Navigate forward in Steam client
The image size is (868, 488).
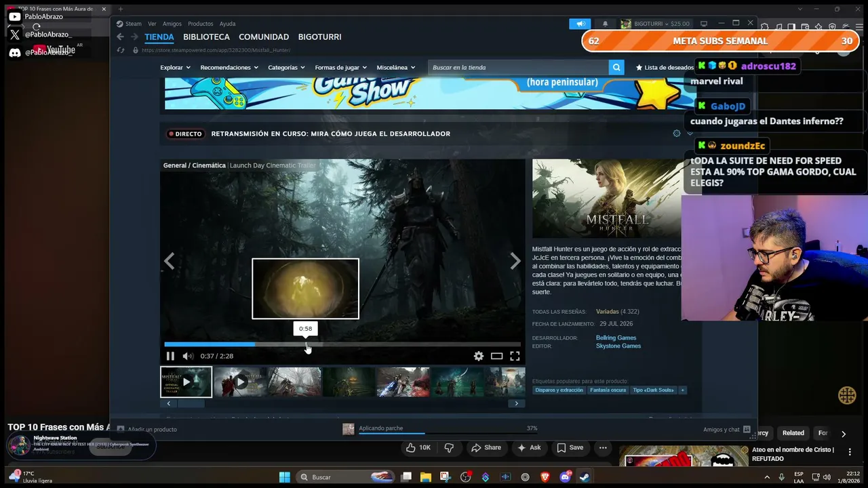(134, 37)
